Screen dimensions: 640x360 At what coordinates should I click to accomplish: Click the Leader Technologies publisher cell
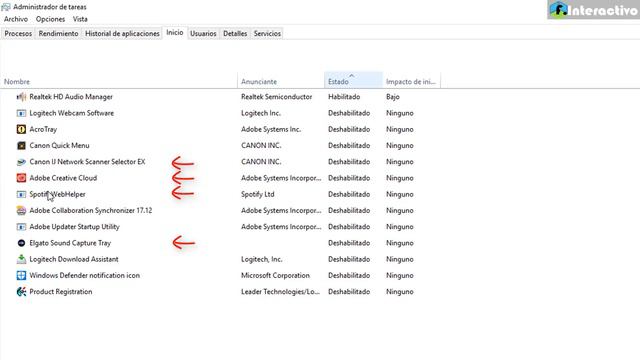280,292
